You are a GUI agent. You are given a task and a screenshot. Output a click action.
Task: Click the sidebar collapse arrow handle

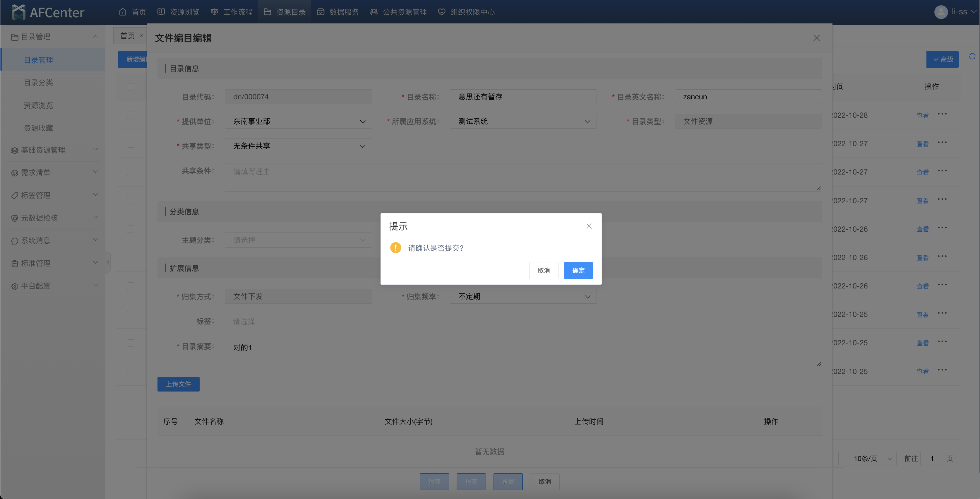[108, 262]
